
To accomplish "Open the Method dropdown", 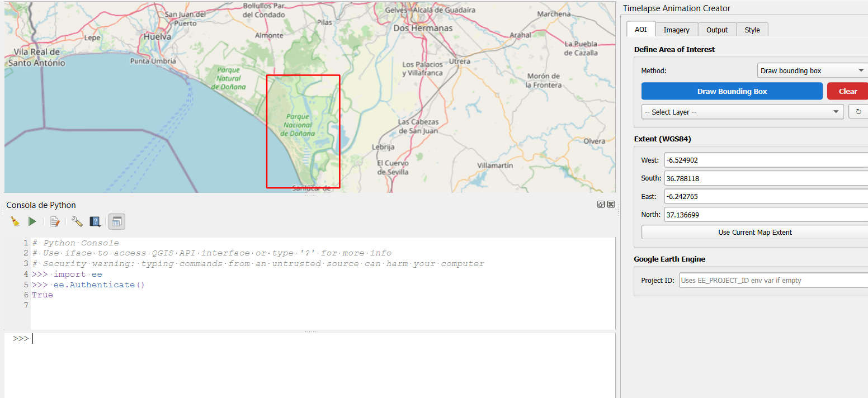I will tap(812, 71).
